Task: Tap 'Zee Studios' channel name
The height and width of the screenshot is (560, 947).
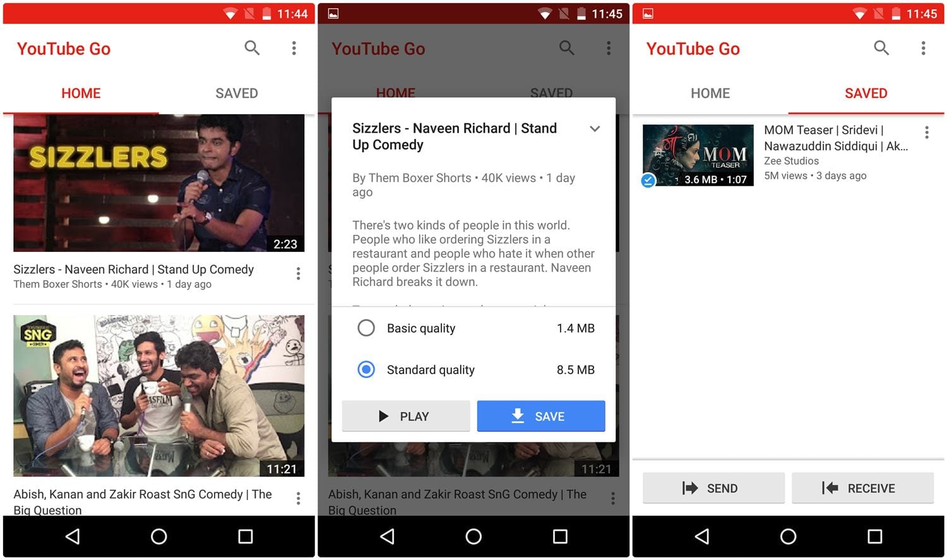Action: (791, 161)
